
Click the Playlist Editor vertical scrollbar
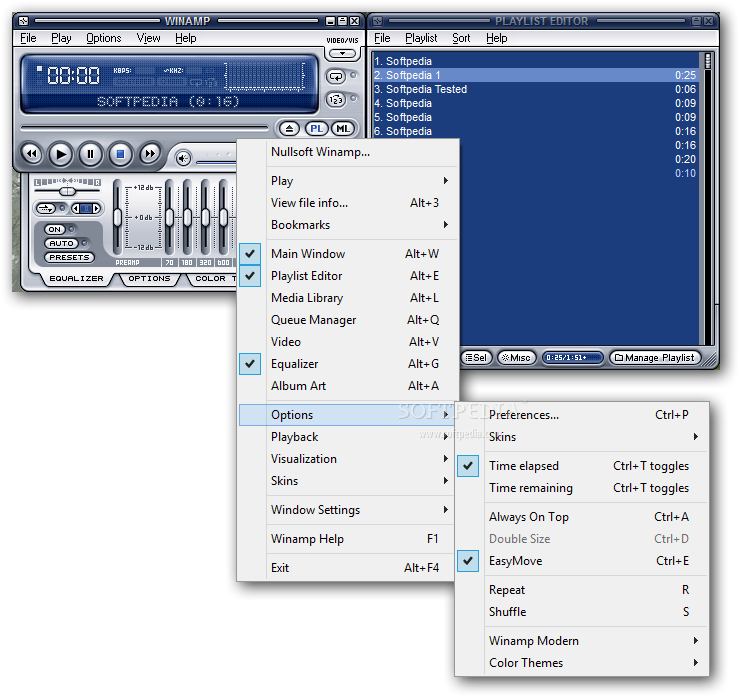click(x=707, y=198)
